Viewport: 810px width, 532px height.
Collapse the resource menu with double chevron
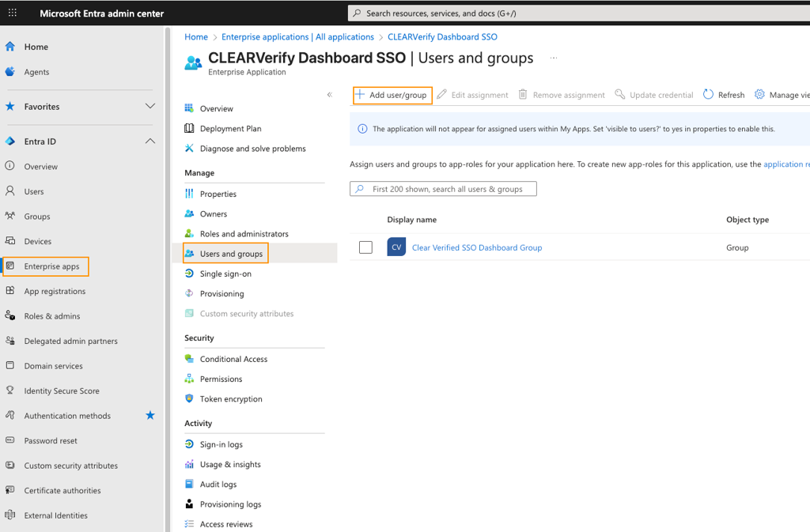[330, 94]
